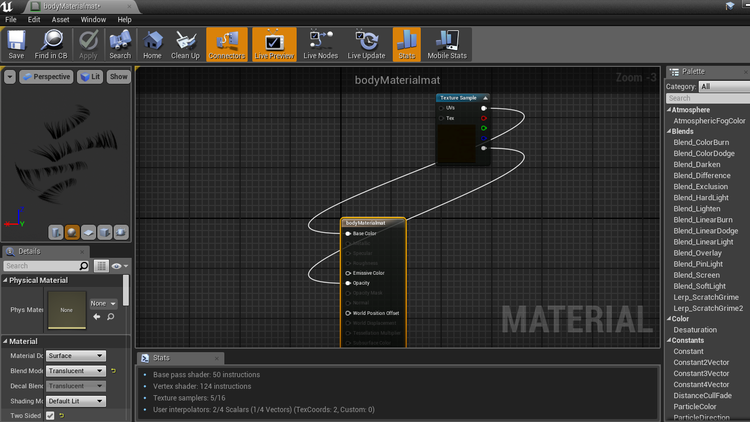Use selected asset arrow for Phys Material

pos(97,317)
